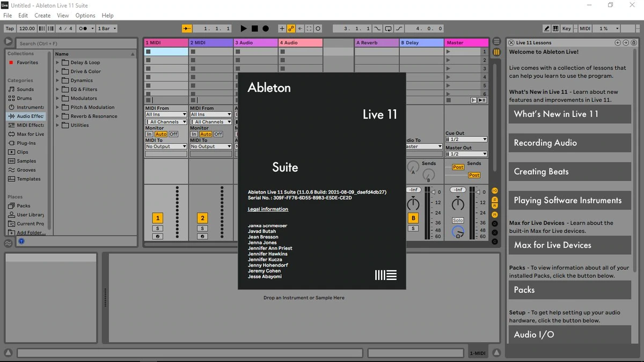Toggle the Computer MIDI Keyboard icon

[556, 28]
